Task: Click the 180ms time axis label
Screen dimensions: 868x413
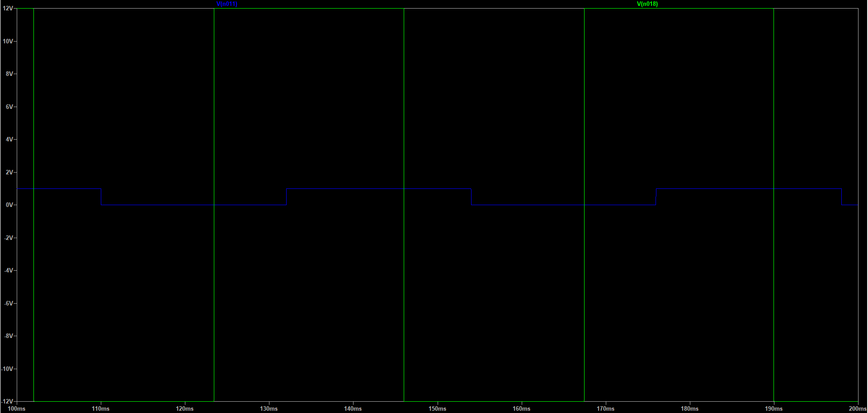Action: [690, 408]
